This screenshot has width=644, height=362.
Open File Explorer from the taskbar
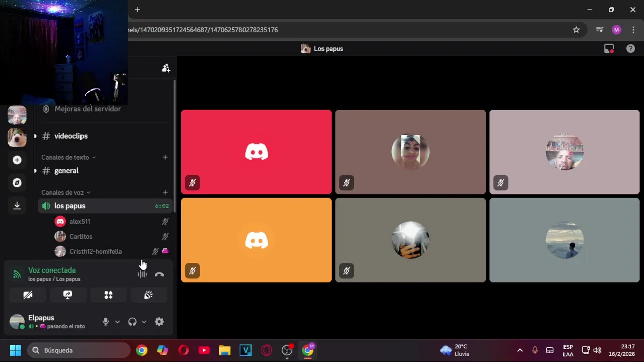point(224,350)
